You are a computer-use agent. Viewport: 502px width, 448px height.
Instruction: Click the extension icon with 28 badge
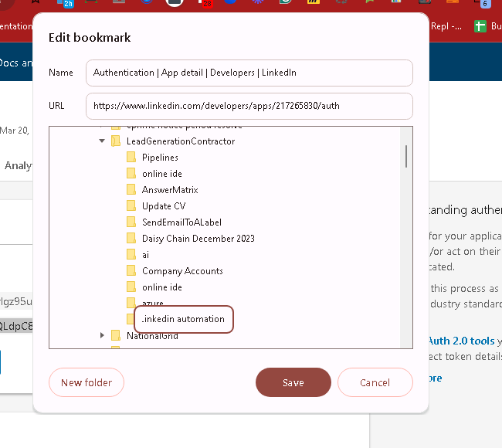click(x=205, y=2)
